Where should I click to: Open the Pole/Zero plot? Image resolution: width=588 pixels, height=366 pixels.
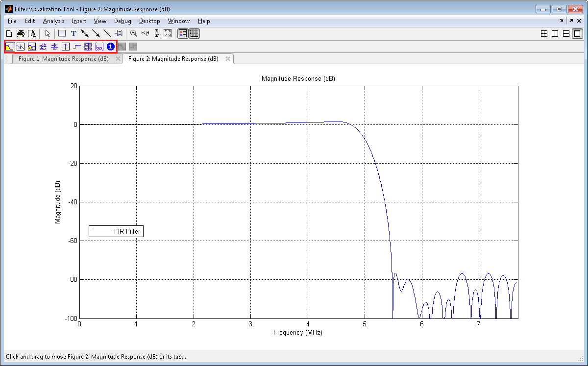[88, 47]
